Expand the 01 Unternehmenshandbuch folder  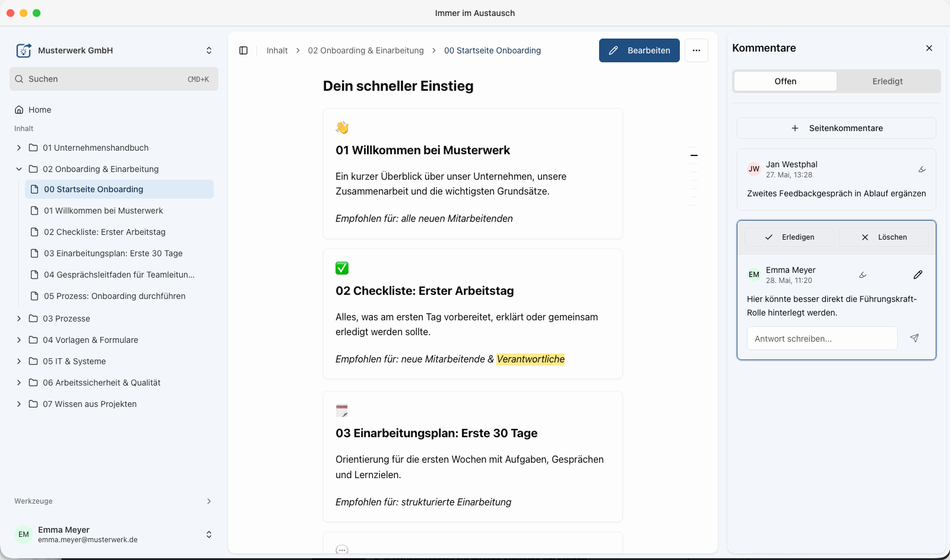[x=19, y=148]
